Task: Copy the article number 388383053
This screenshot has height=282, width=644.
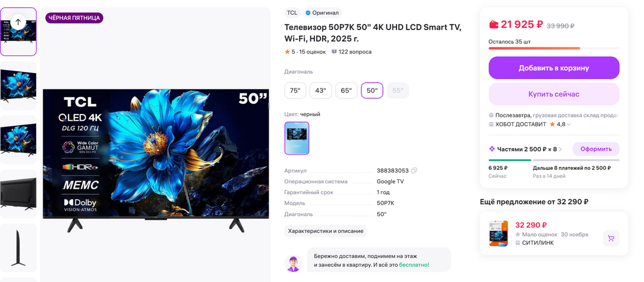Action: [x=414, y=170]
